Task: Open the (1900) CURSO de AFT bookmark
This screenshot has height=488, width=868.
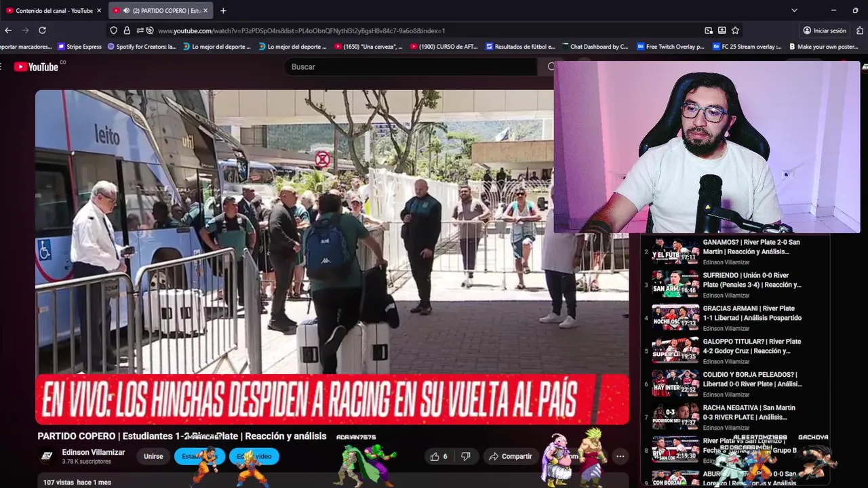Action: (444, 47)
